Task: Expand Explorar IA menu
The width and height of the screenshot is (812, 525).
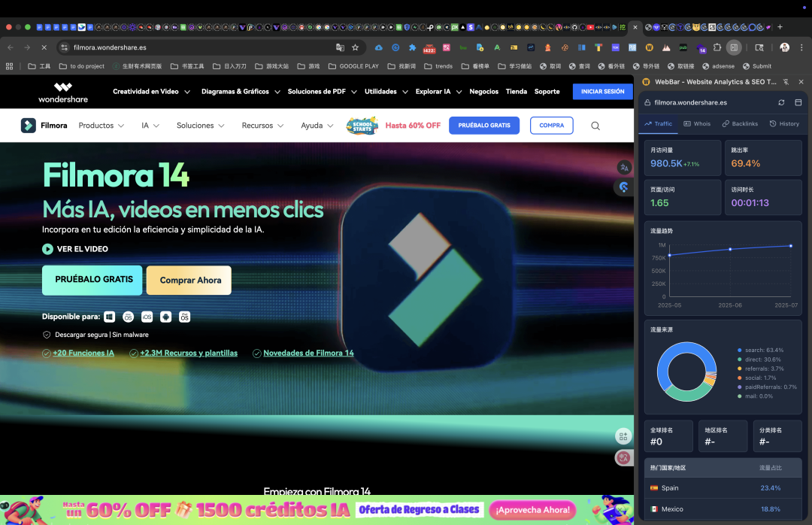Action: [x=438, y=92]
